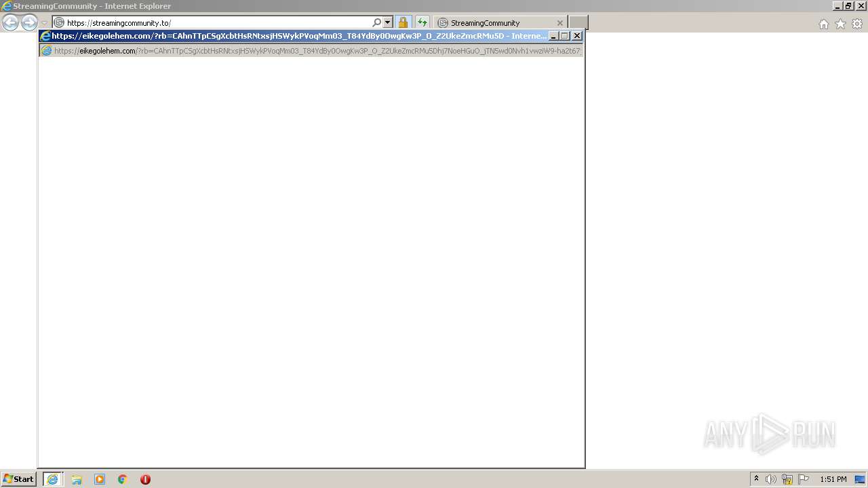Screen dimensions: 868x488
Task: Close the eikegolehem popup window
Action: [577, 36]
